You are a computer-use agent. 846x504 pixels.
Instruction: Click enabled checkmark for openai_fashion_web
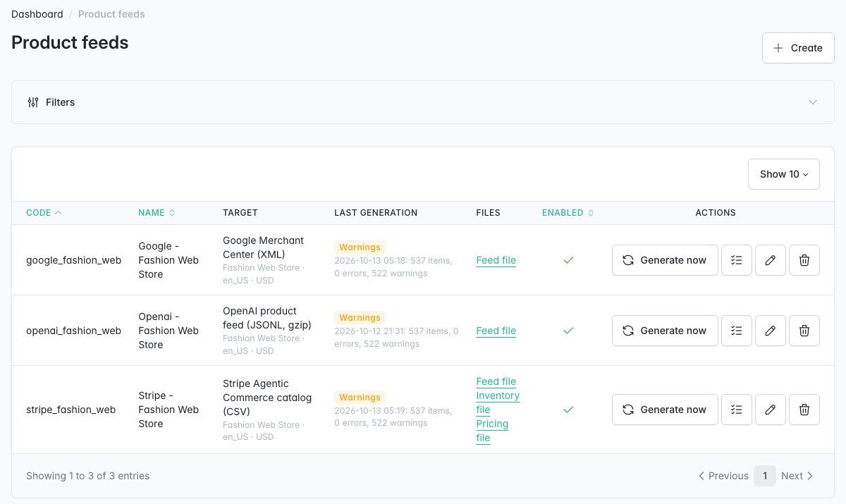(x=568, y=331)
